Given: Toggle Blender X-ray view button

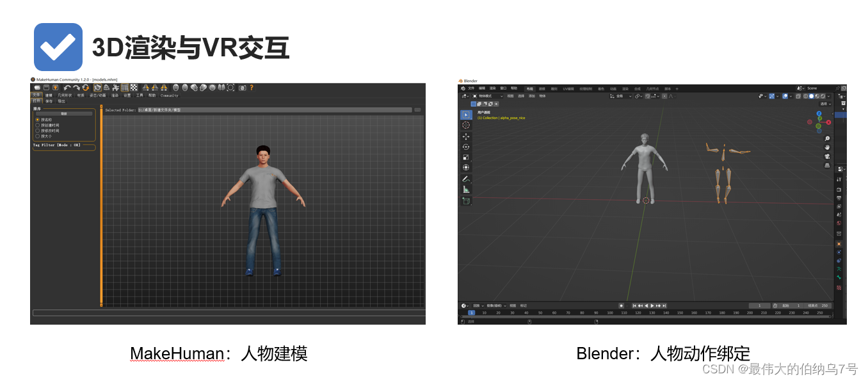Looking at the screenshot, I should point(798,96).
